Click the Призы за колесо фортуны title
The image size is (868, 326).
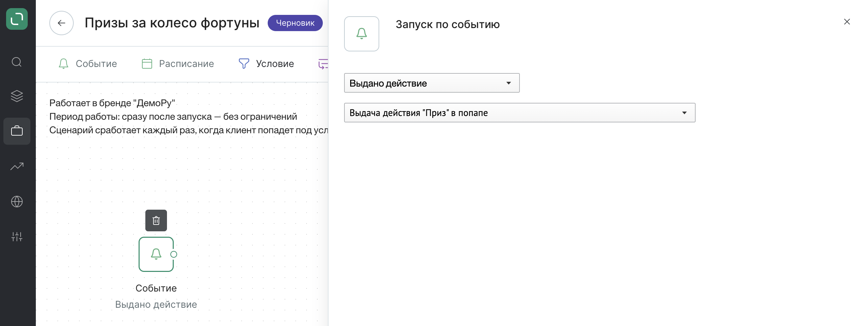[172, 23]
